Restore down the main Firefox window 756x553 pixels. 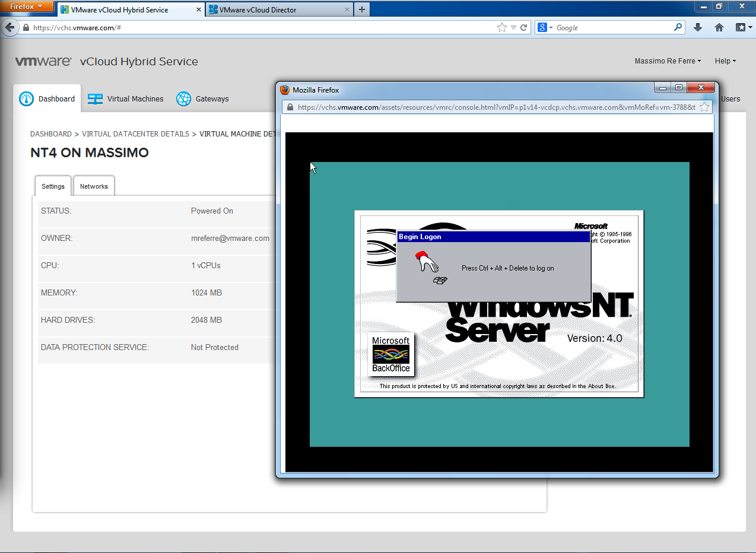[x=719, y=6]
